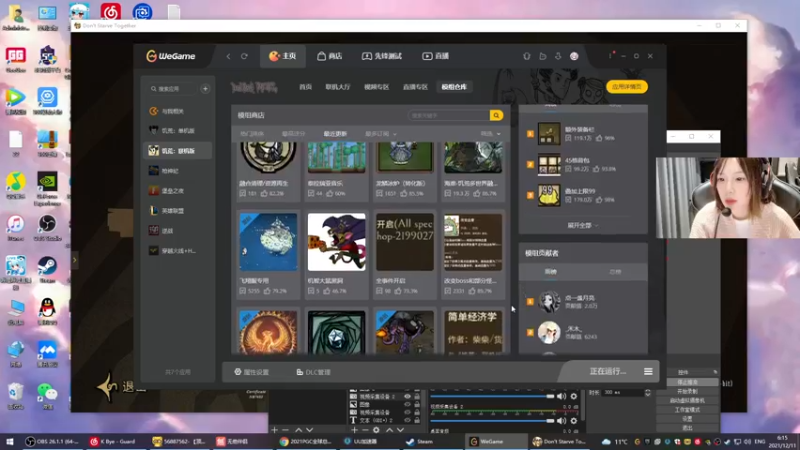This screenshot has width=800, height=450.
Task: Open the 筛选 filter dropdown
Action: pyautogui.click(x=490, y=134)
